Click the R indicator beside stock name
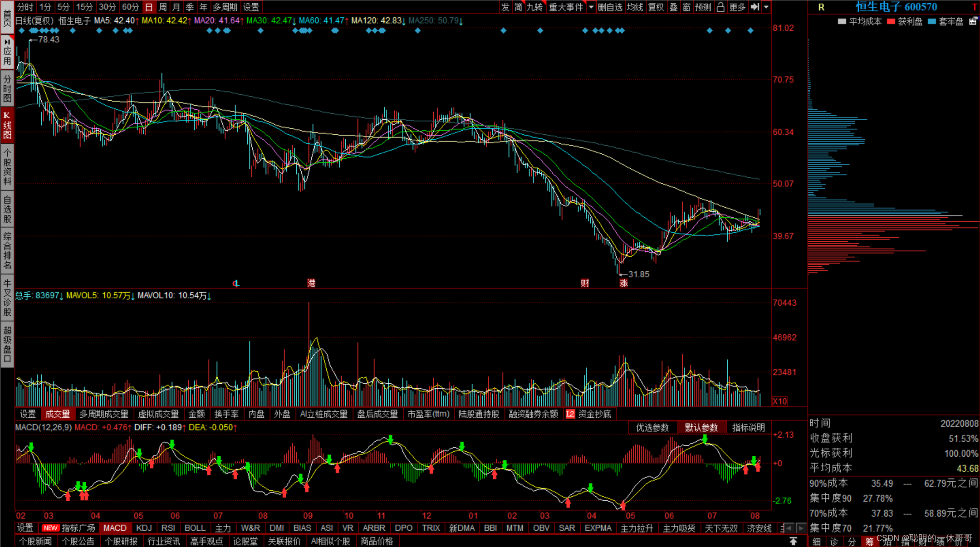The height and width of the screenshot is (547, 980). coord(821,7)
